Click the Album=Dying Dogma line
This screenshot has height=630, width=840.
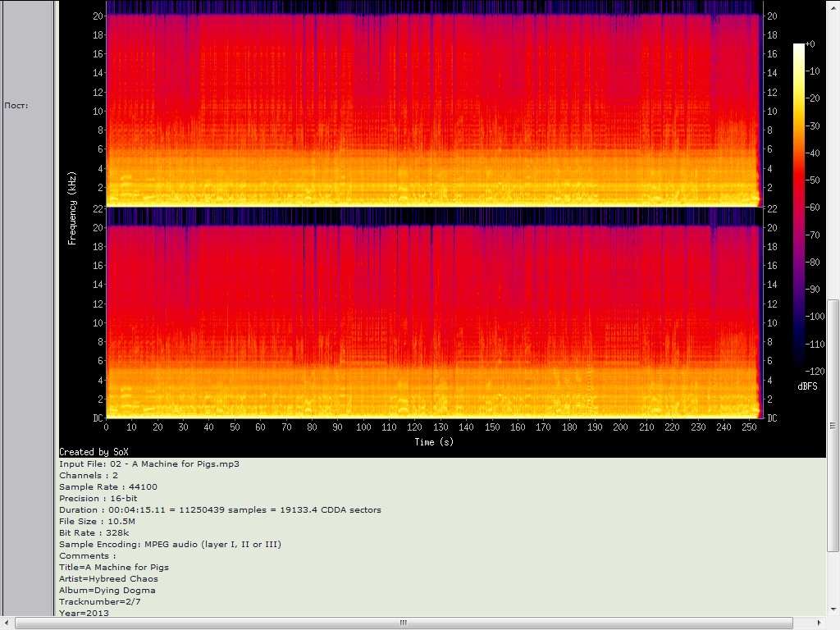tap(107, 591)
